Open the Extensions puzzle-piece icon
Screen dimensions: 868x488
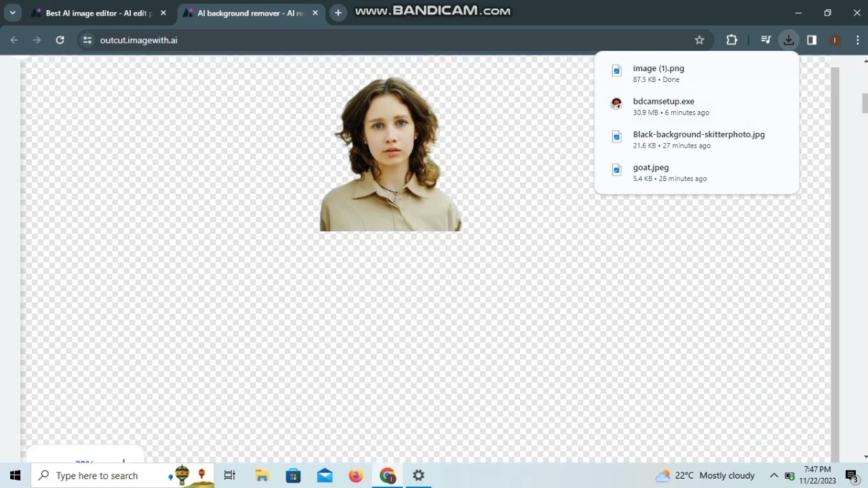[731, 40]
